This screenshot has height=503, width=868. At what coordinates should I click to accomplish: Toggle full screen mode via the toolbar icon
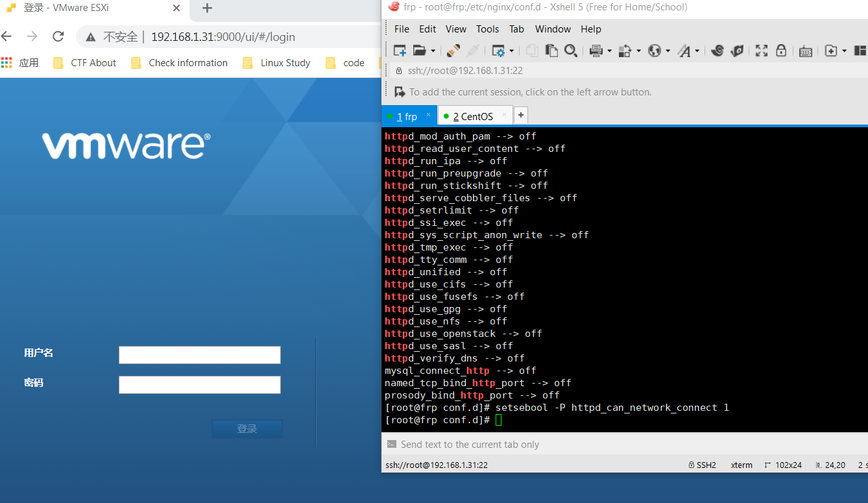click(x=761, y=51)
